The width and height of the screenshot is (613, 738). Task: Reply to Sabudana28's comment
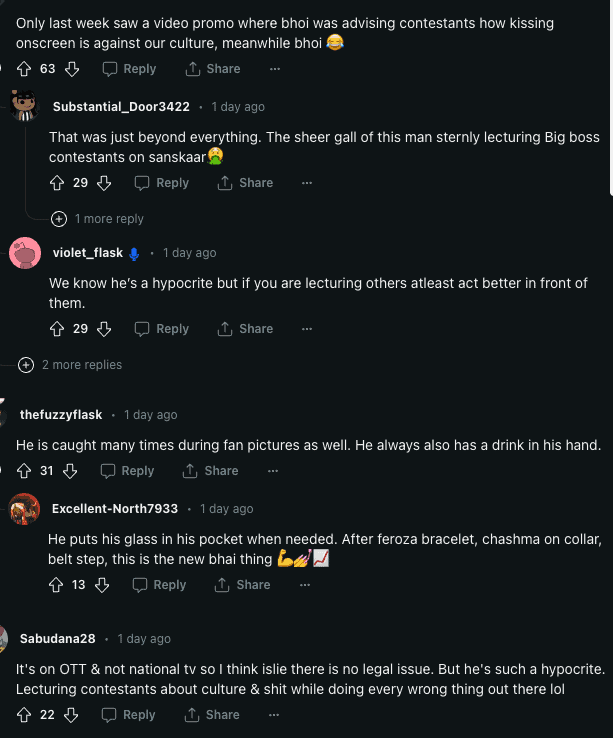tap(130, 715)
